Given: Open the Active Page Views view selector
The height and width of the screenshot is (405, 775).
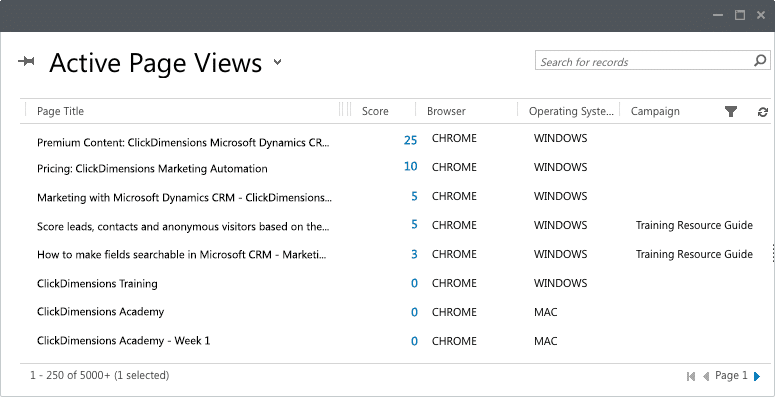Looking at the screenshot, I should (278, 62).
